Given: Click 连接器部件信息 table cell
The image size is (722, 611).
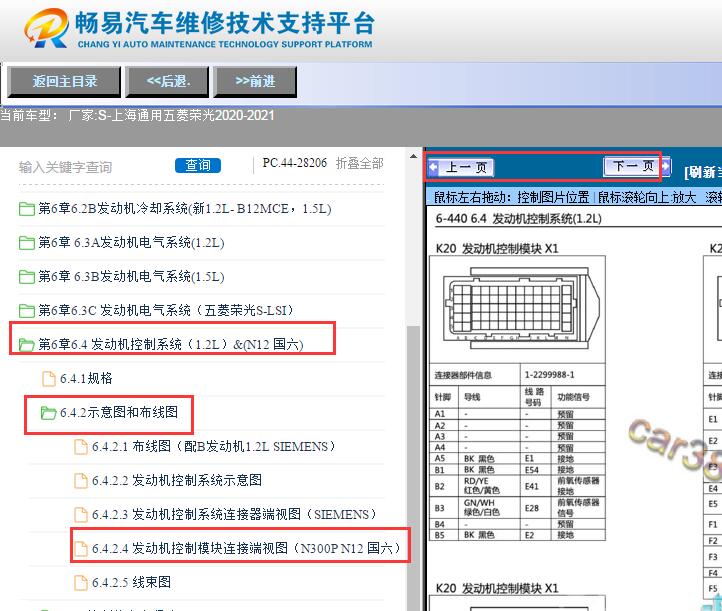Looking at the screenshot, I should click(475, 375).
